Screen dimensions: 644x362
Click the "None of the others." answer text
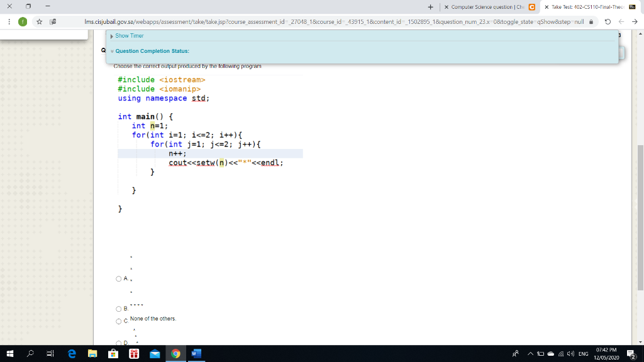click(x=153, y=319)
